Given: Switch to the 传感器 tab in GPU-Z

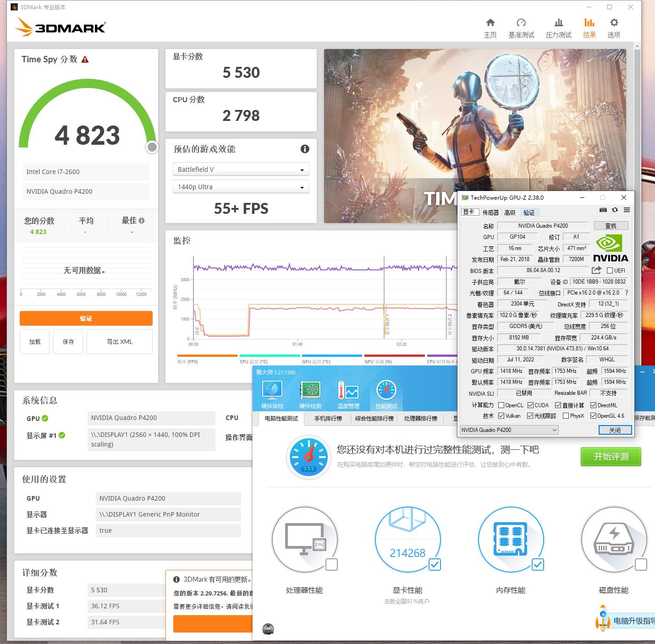Looking at the screenshot, I should pyautogui.click(x=490, y=212).
